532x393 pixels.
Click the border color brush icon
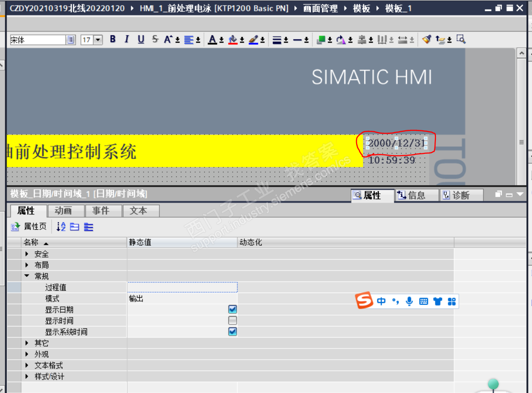pos(254,40)
